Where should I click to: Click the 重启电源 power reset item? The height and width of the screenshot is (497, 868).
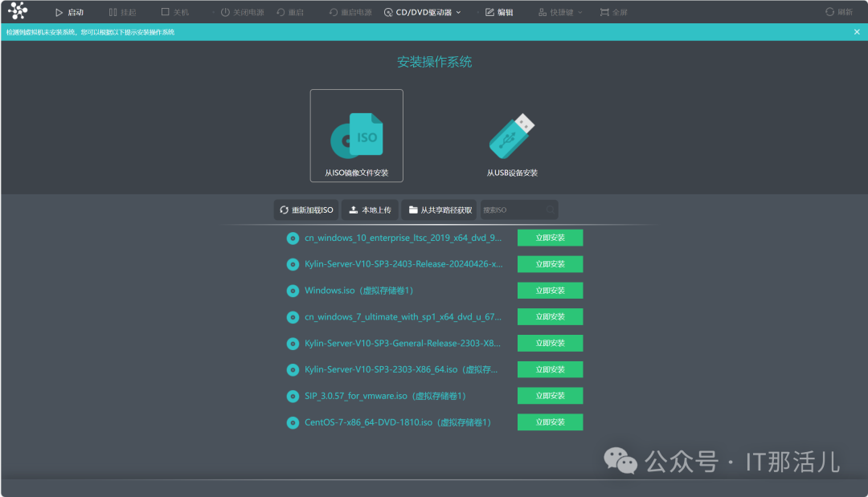[350, 12]
